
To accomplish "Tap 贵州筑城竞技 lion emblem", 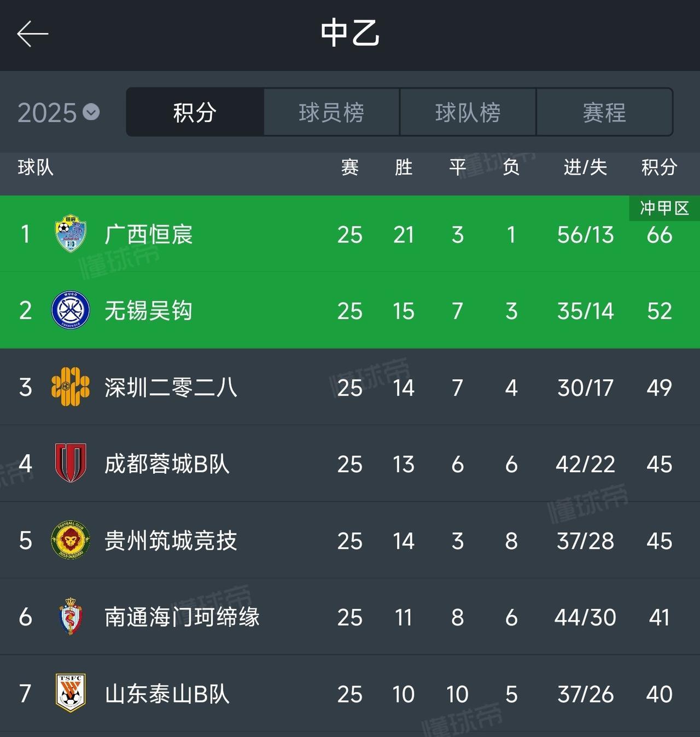I will (71, 540).
